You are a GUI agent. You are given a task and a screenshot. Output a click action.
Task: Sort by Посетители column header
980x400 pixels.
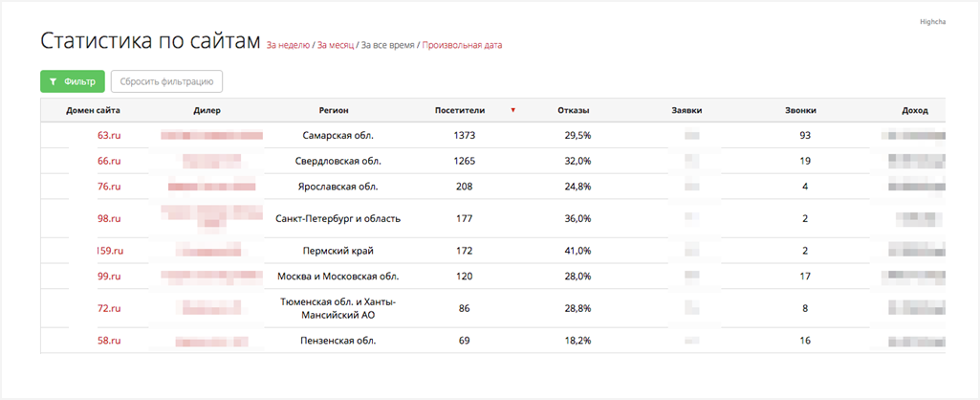pyautogui.click(x=460, y=111)
